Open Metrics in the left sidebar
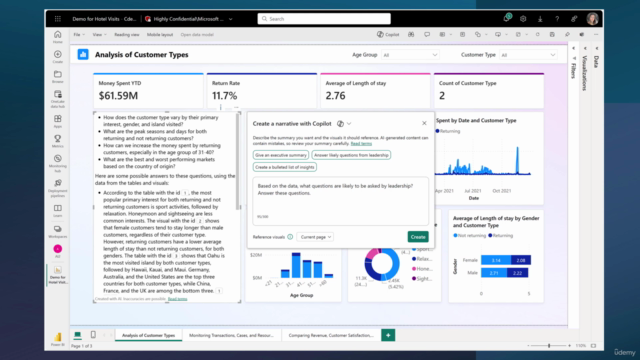The height and width of the screenshot is (360, 640). pyautogui.click(x=58, y=141)
